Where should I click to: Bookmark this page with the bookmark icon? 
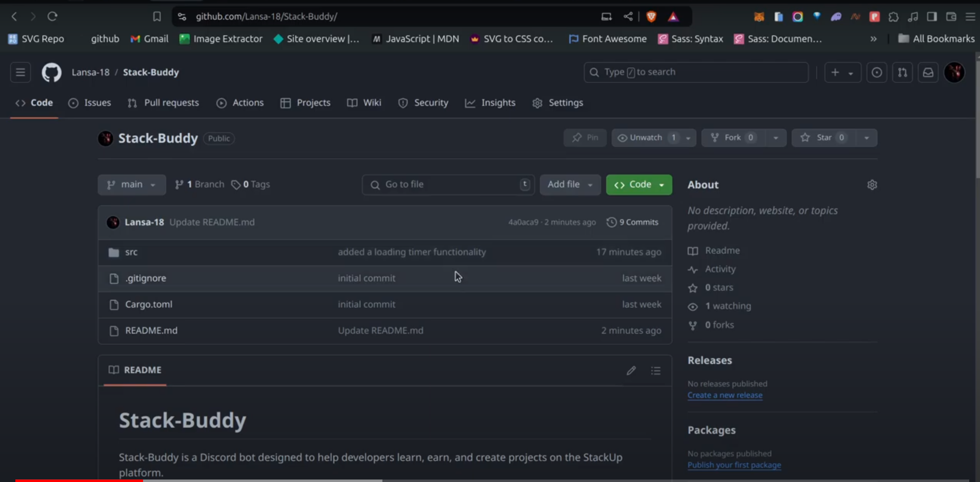tap(157, 16)
